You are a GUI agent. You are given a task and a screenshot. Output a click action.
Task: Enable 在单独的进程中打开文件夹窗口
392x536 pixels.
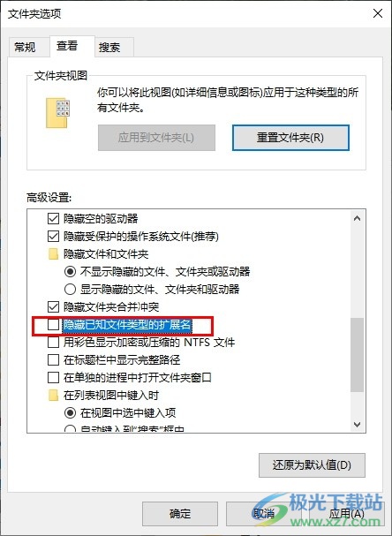[53, 378]
